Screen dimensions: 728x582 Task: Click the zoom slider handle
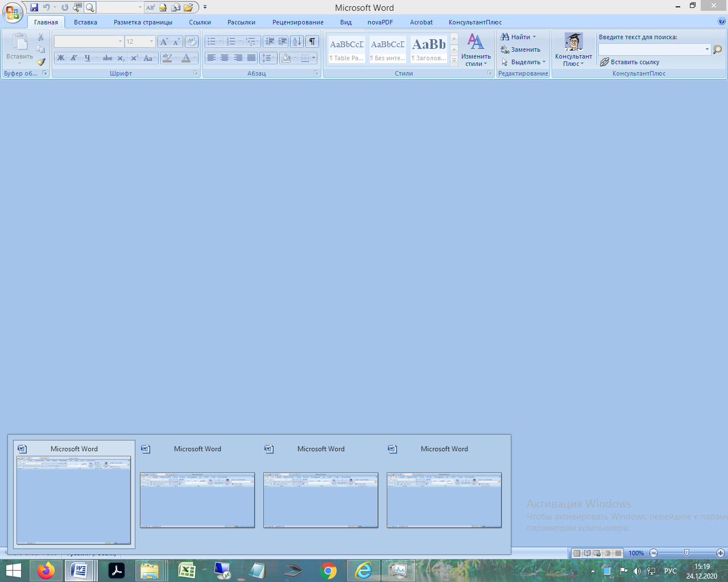pos(686,553)
